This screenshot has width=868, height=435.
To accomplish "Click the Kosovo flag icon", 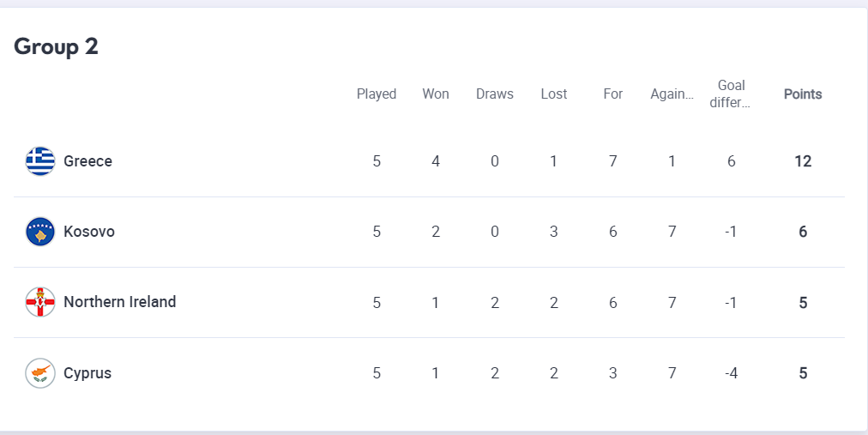I will click(40, 232).
